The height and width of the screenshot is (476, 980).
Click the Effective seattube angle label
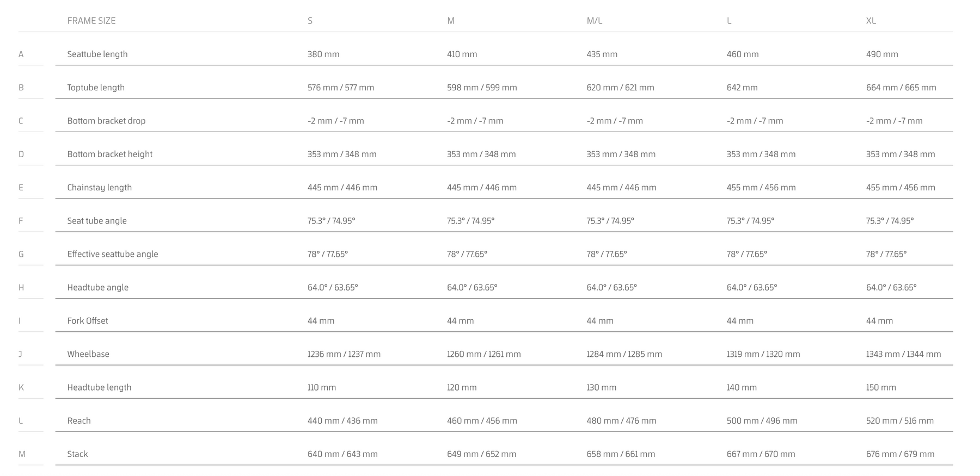113,254
